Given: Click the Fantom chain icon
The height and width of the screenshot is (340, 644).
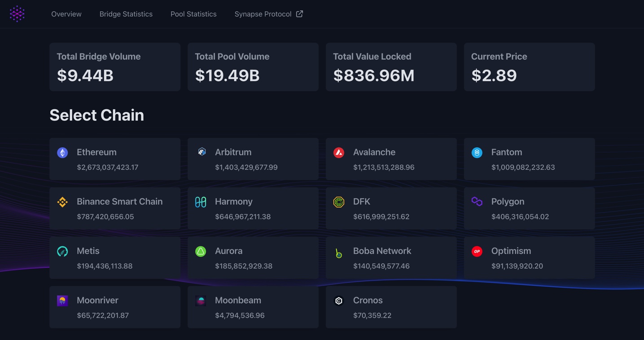Looking at the screenshot, I should tap(477, 153).
